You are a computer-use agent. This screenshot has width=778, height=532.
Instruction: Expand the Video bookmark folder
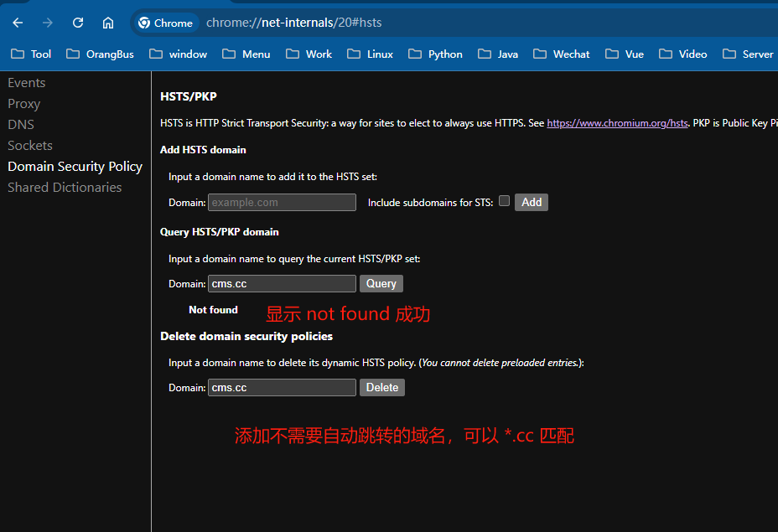click(682, 54)
